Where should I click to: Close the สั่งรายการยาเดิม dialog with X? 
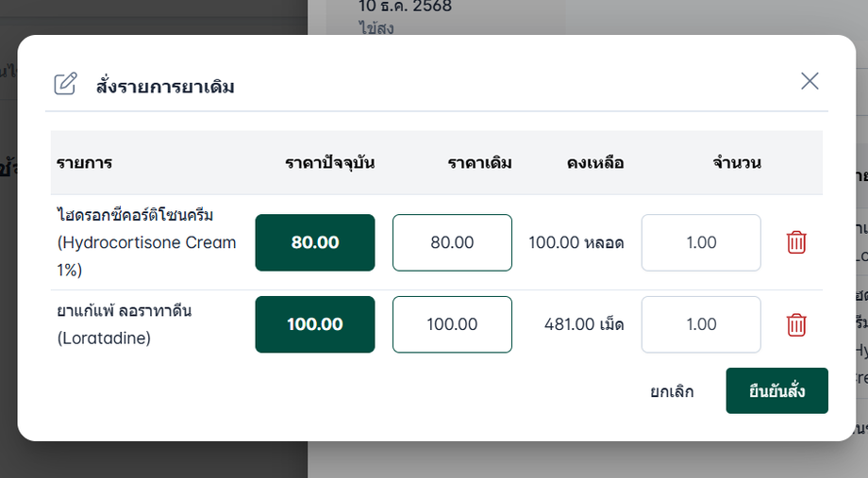pos(810,81)
